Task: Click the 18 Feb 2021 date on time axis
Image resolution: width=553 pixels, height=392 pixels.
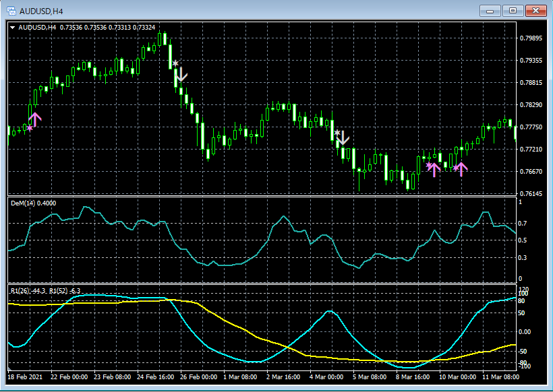Action: point(24,377)
